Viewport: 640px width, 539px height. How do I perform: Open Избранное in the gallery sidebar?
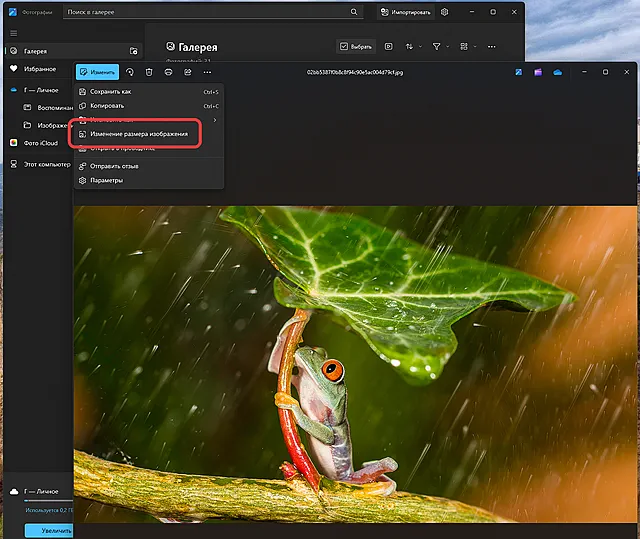tap(40, 69)
